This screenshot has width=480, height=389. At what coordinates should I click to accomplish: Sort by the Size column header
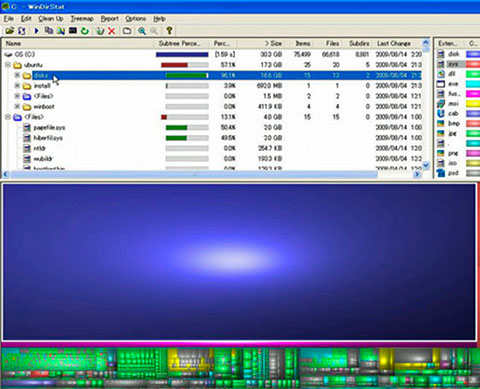[261, 43]
